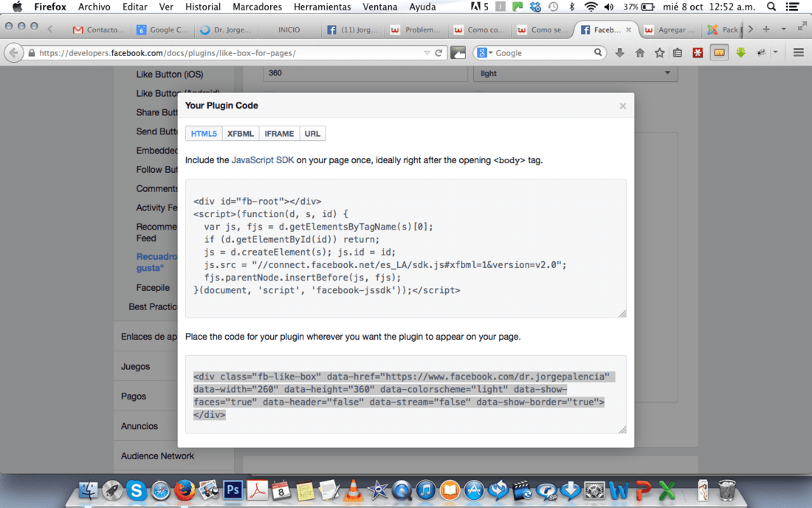Click the magnifier in Google search box
Viewport: 812px width, 508px height.
[598, 52]
